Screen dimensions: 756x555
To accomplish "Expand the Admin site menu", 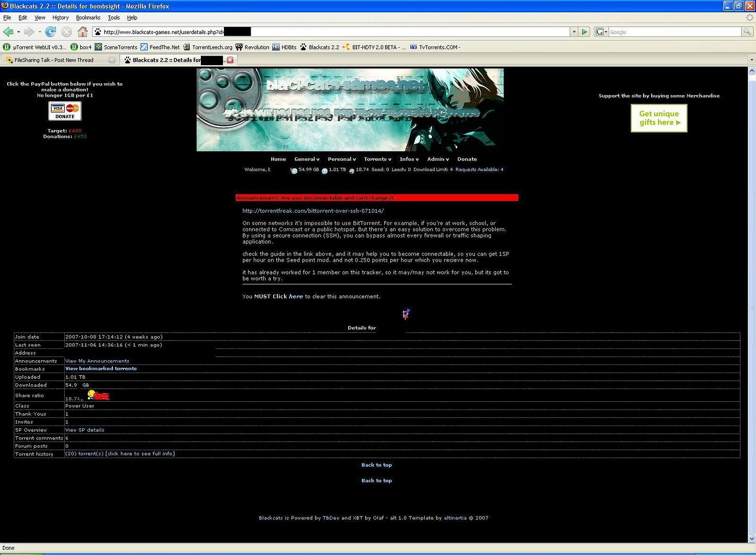I will coord(438,159).
